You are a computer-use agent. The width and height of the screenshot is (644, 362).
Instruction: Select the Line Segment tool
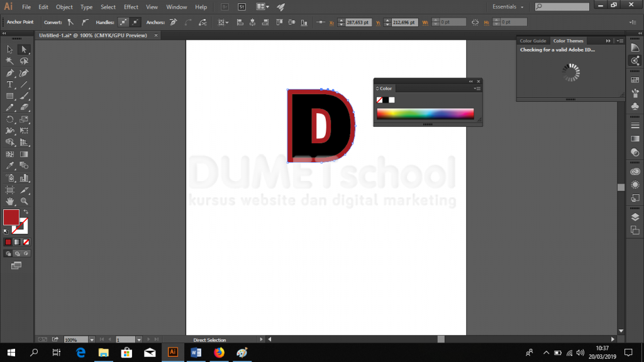[x=24, y=85]
